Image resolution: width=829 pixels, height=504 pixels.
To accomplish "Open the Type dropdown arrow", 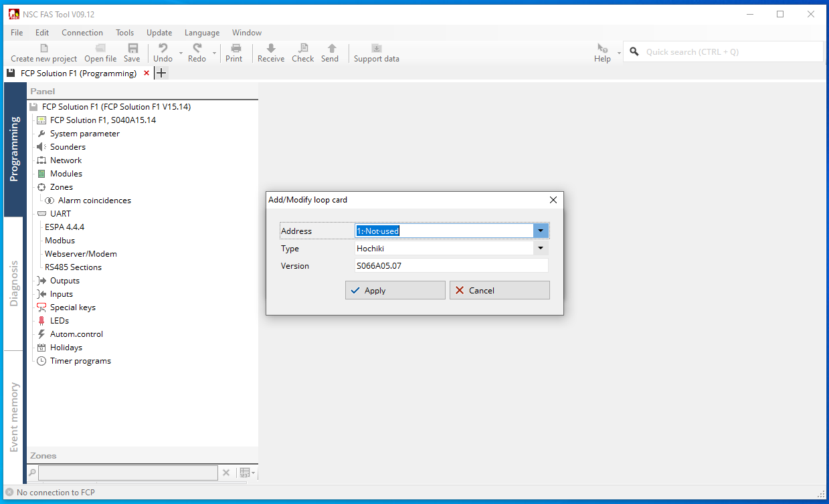I will 541,248.
